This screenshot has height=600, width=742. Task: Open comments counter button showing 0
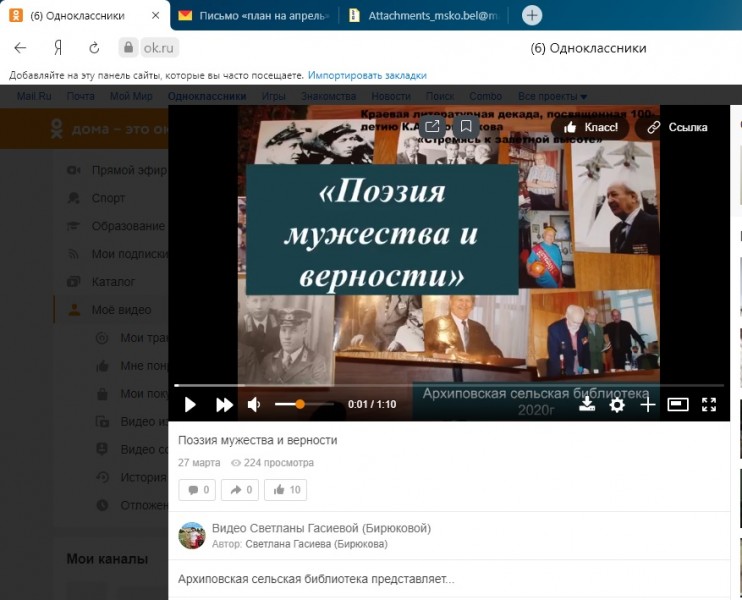tap(197, 490)
